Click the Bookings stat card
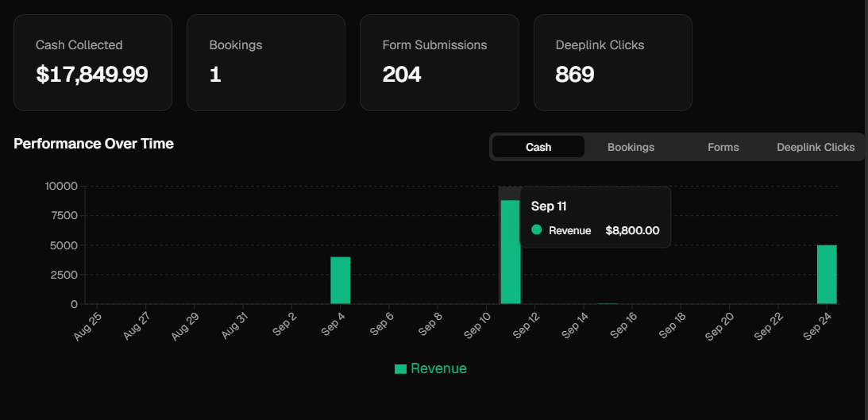The height and width of the screenshot is (420, 868). click(266, 63)
